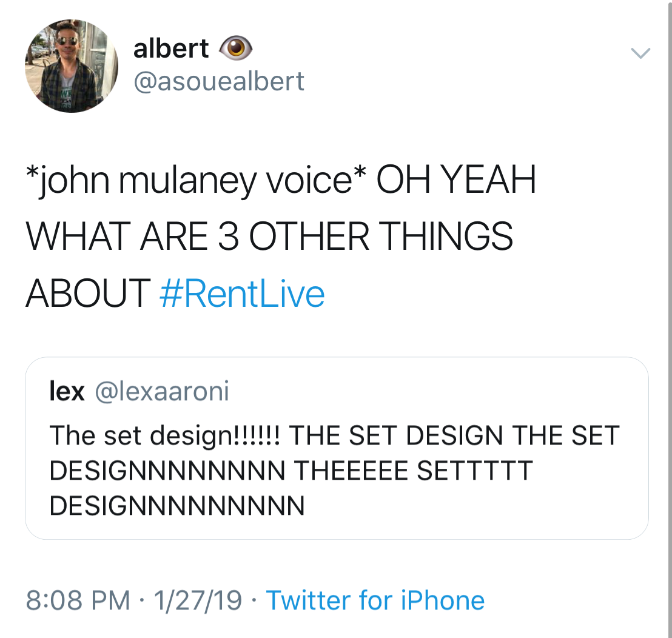Viewport: 672px width, 638px height.
Task: Open albert's profile picture
Action: [x=72, y=65]
